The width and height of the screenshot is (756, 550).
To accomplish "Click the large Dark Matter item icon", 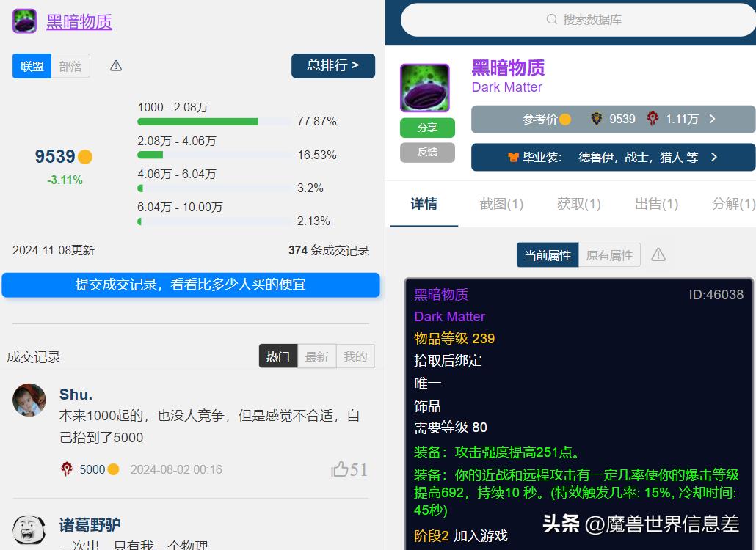I will tap(424, 87).
